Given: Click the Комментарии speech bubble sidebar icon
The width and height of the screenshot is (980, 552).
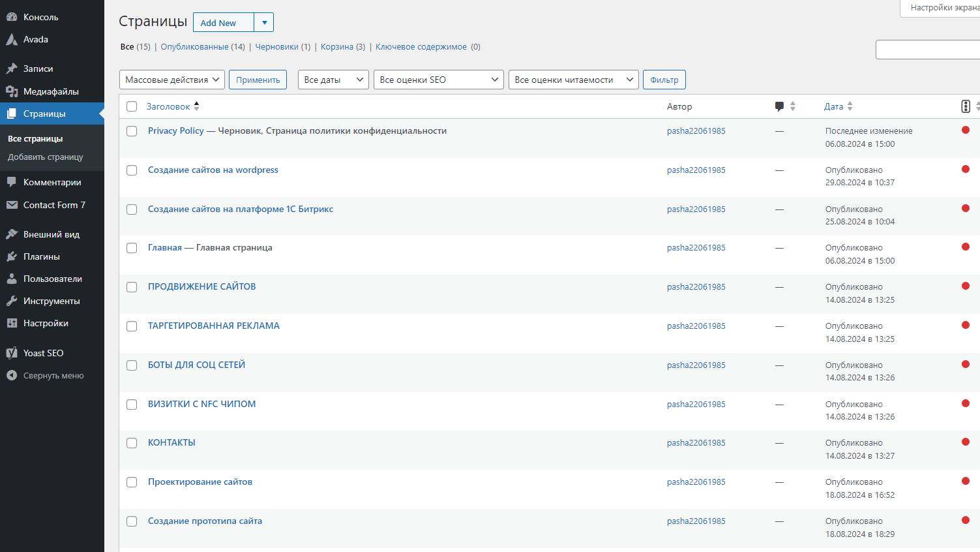Looking at the screenshot, I should 12,182.
